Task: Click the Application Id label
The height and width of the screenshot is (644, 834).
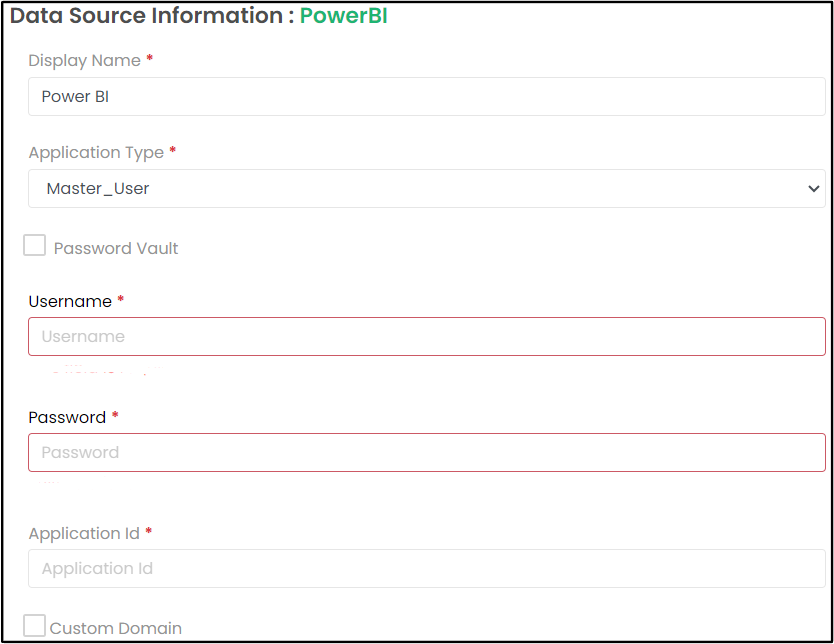Action: point(83,533)
